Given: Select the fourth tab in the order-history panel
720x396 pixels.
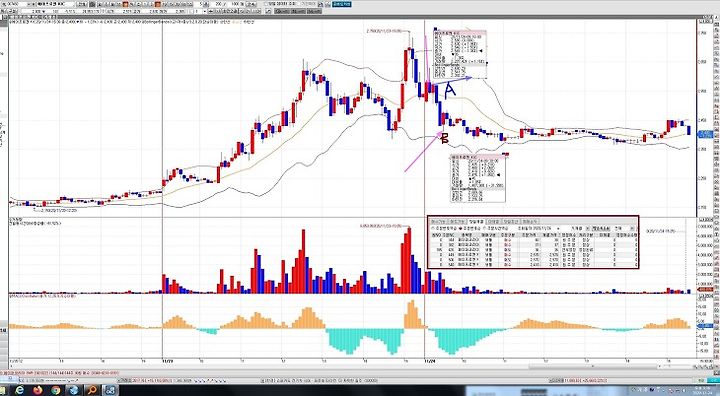Looking at the screenshot, I should tap(493, 221).
